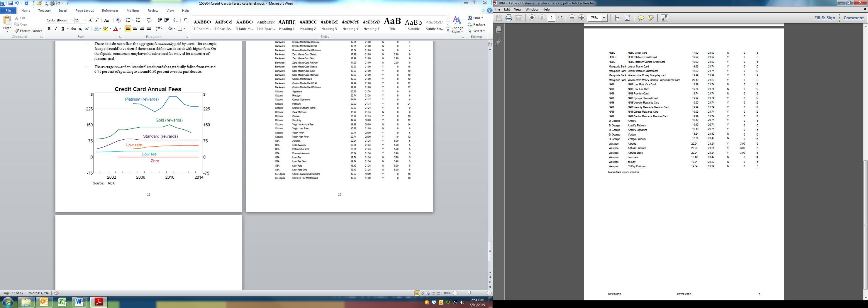Open the Word File tab
Viewport: 868px width, 308px height.
(x=8, y=11)
